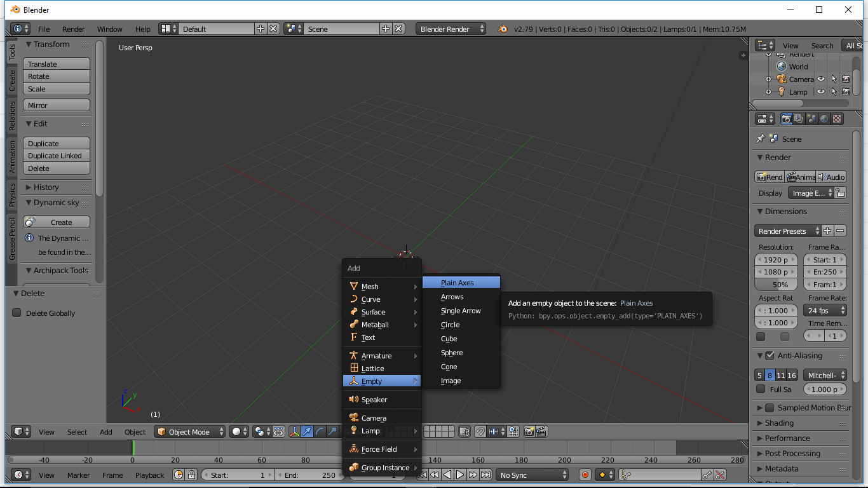Jump to the first frame with rewind control
The image size is (868, 488).
tap(423, 475)
